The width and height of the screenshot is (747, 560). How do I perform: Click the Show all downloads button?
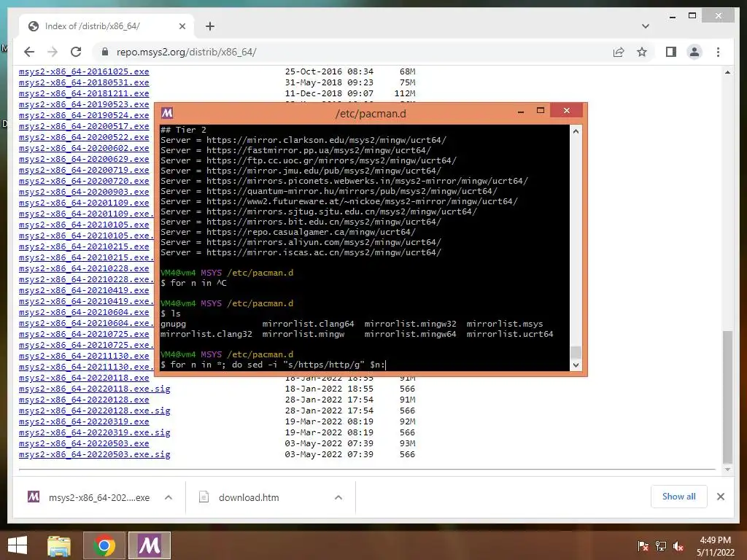pos(678,497)
